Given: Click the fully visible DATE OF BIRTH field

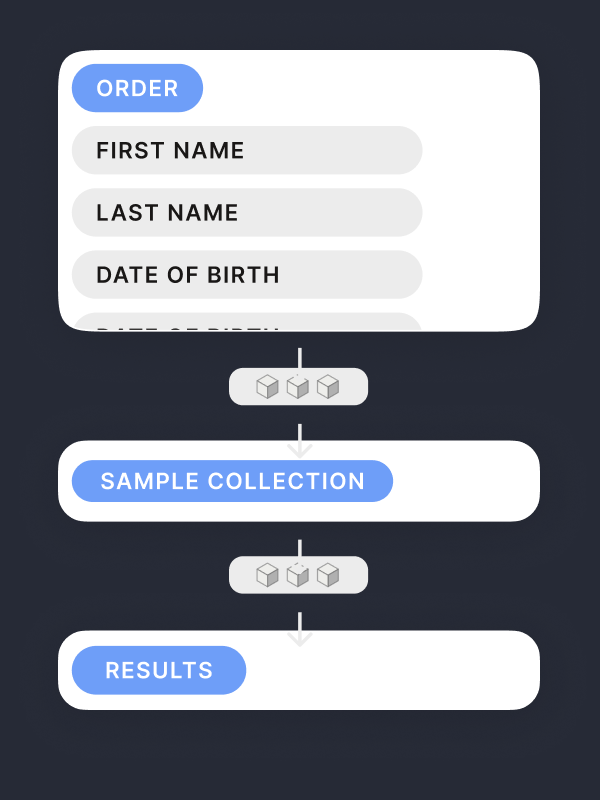Looking at the screenshot, I should tap(247, 274).
